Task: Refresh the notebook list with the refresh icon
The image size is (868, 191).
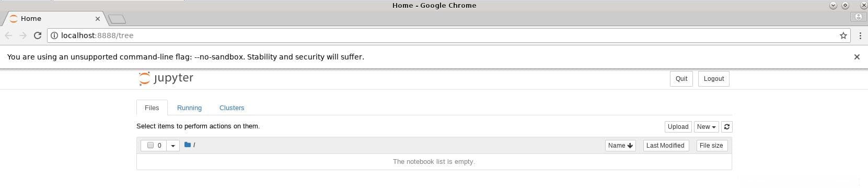Action: tap(727, 127)
